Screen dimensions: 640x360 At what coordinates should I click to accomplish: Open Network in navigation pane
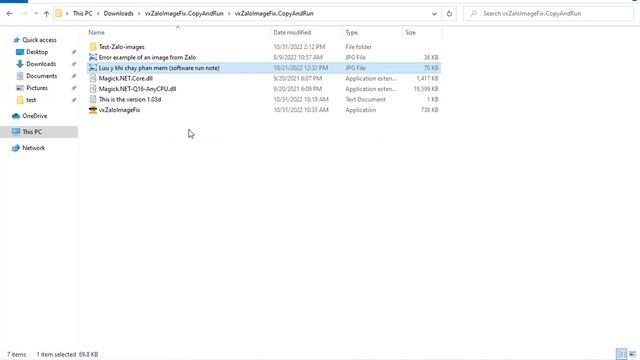tap(33, 148)
